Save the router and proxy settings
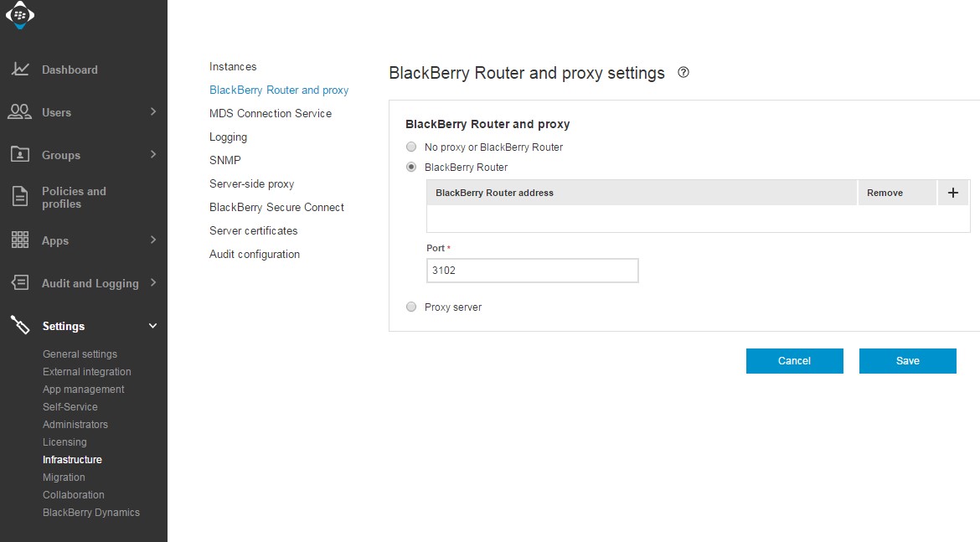The height and width of the screenshot is (542, 980). click(907, 361)
